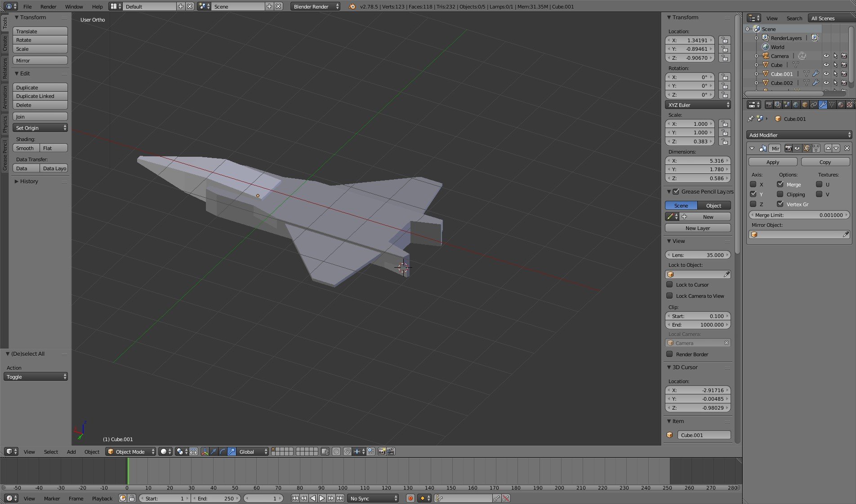856x504 pixels.
Task: Click the OpenGL render animation clapper icon
Action: [x=391, y=451]
